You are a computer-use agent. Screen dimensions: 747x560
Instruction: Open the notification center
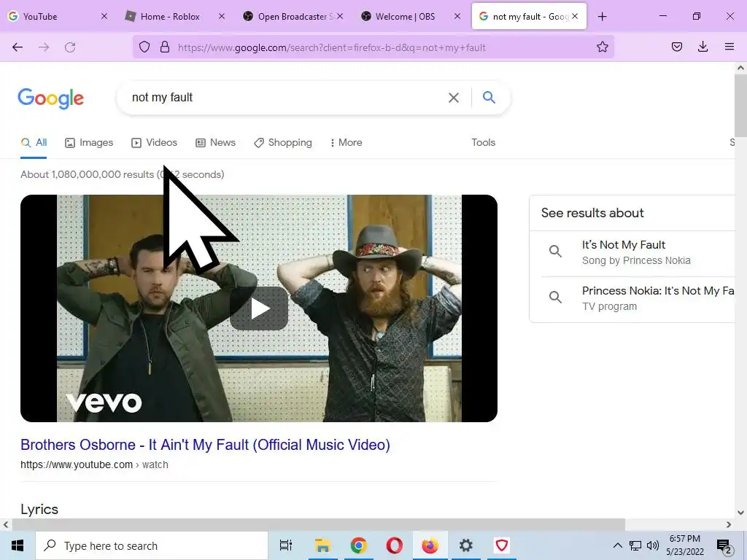coord(724,546)
